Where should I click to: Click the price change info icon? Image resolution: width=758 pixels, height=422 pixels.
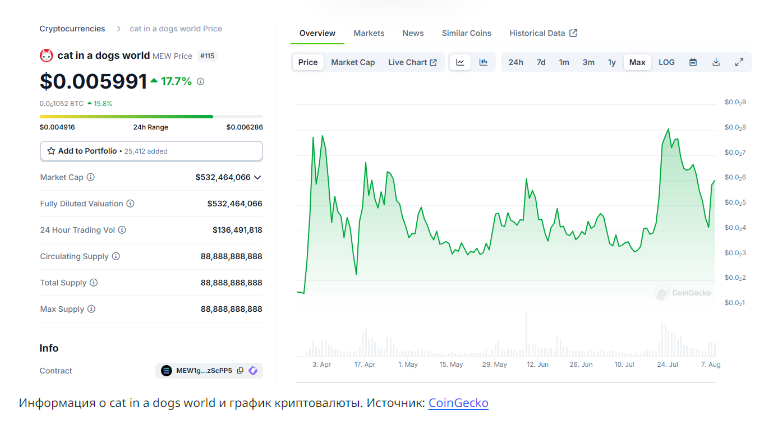[201, 82]
